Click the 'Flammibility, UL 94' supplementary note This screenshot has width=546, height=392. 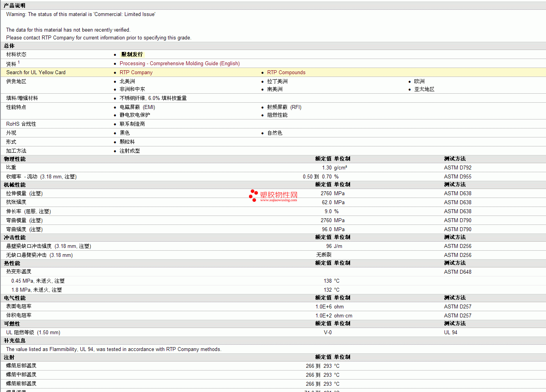click(x=114, y=349)
